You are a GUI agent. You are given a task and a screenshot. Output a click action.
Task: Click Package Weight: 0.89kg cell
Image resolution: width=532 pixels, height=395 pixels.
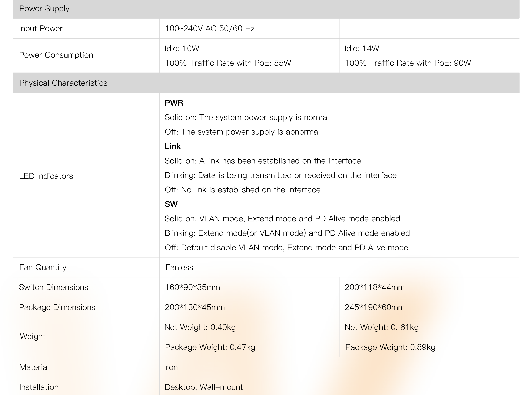[x=390, y=347]
